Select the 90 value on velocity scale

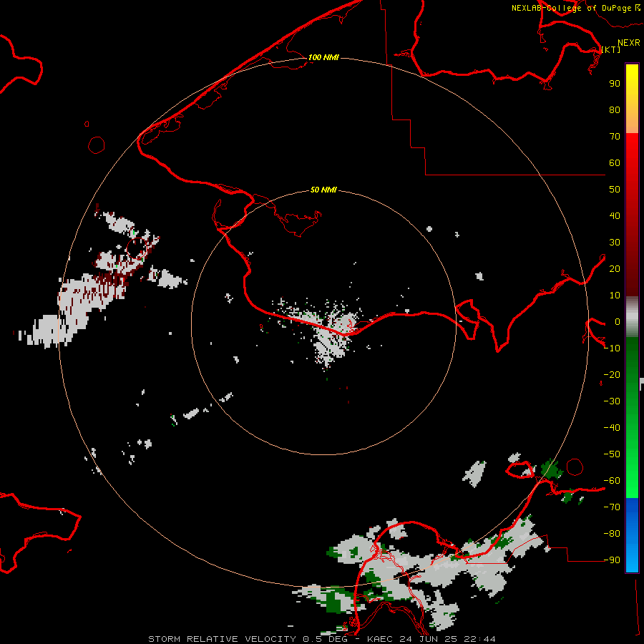(615, 84)
